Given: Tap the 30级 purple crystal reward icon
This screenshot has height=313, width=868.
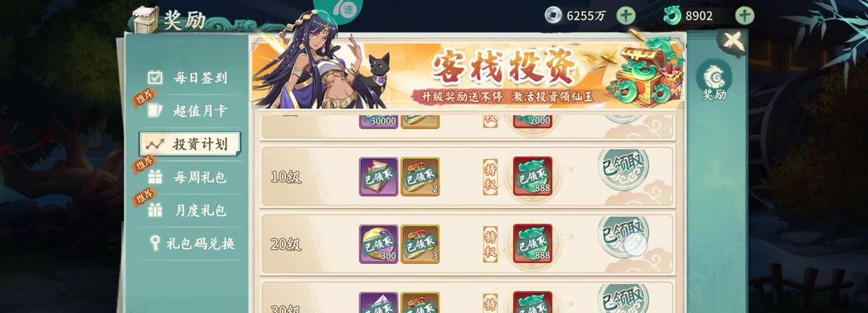Looking at the screenshot, I should point(379,303).
